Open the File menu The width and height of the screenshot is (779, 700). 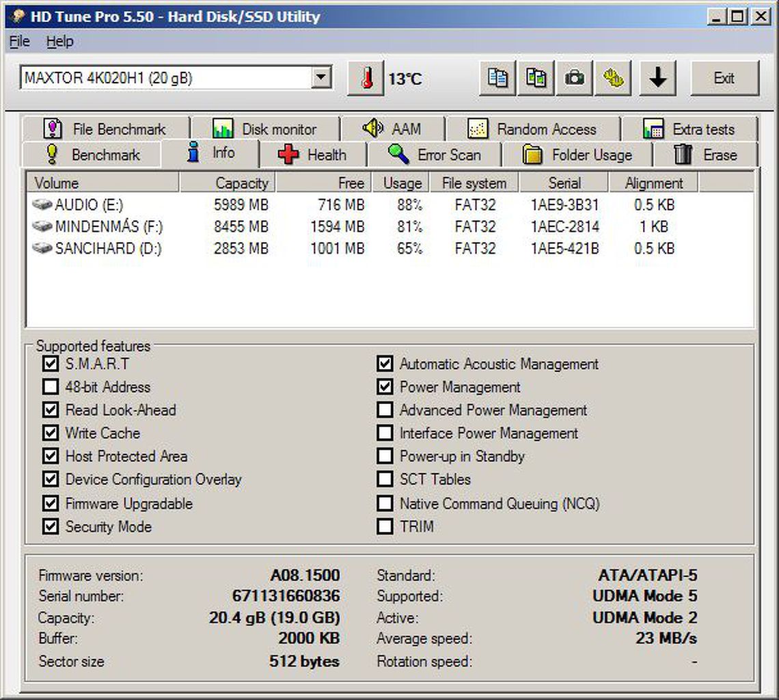19,41
